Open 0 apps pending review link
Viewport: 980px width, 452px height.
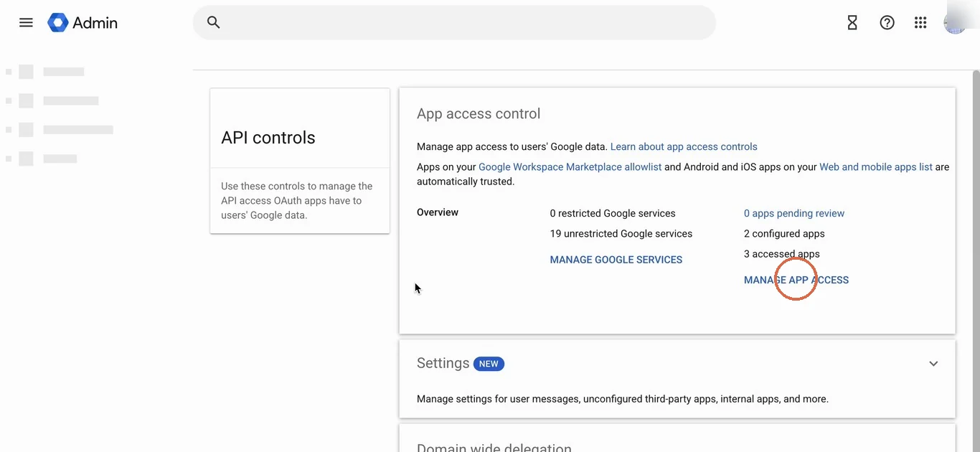coord(794,213)
